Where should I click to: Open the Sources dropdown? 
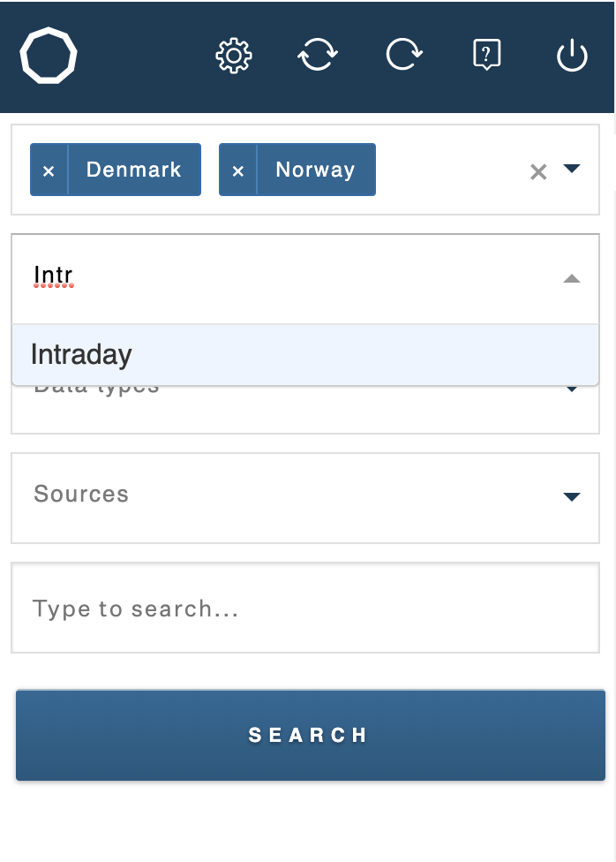pyautogui.click(x=305, y=498)
